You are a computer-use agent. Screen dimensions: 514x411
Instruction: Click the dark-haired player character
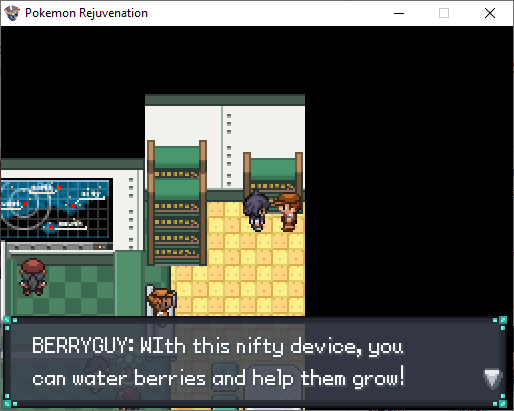tap(256, 211)
